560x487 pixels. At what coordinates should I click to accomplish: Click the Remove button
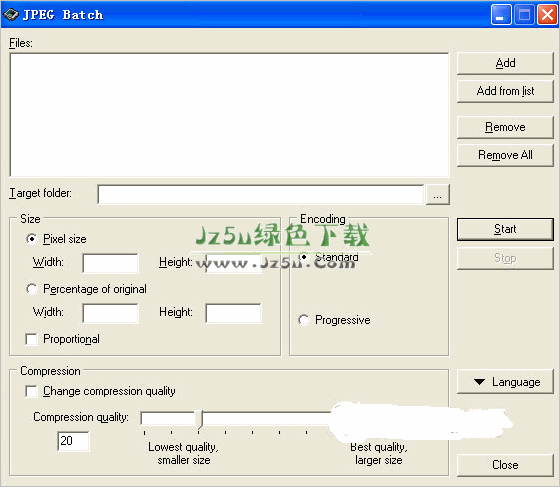505,127
